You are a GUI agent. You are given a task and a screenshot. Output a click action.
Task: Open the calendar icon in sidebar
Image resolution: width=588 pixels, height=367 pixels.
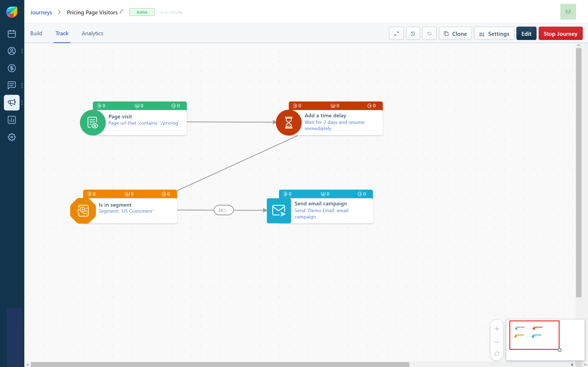click(x=12, y=34)
